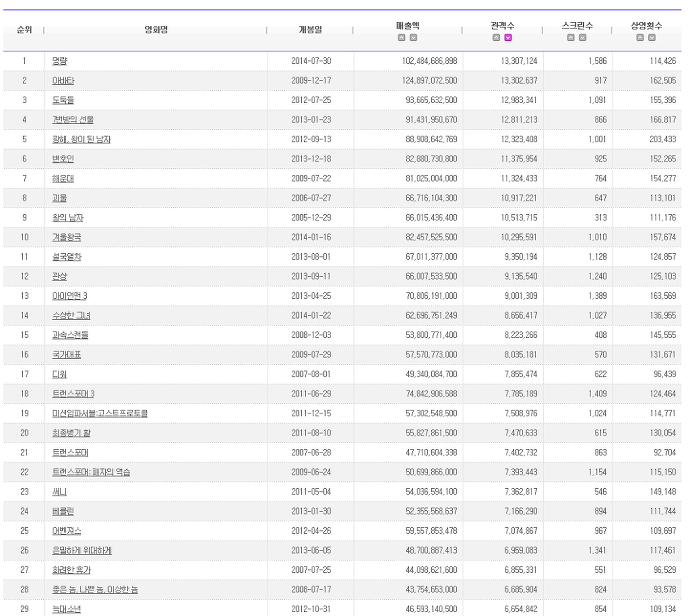Open the movie link 수상한 그녀

pos(71,316)
